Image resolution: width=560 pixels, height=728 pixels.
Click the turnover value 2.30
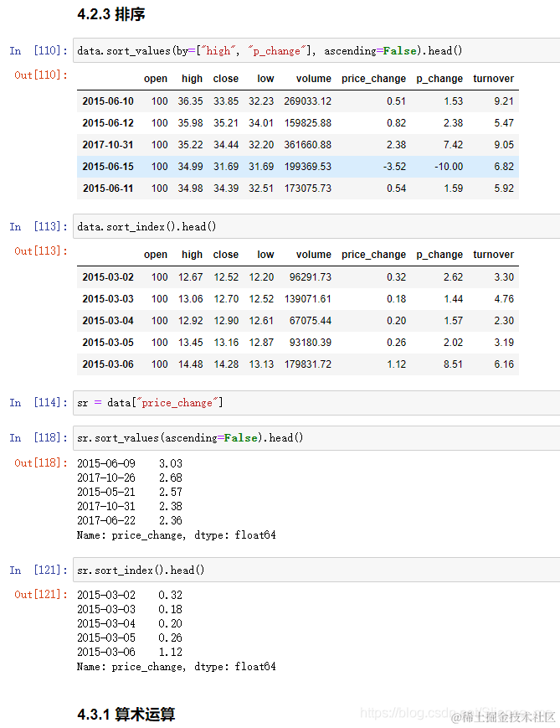click(504, 321)
